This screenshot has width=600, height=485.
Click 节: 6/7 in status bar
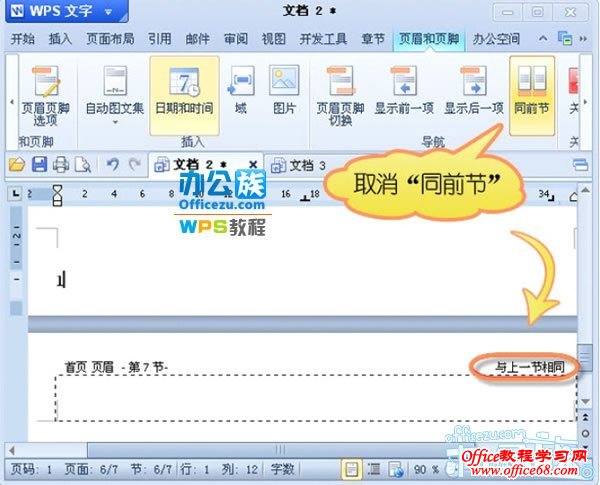(151, 469)
